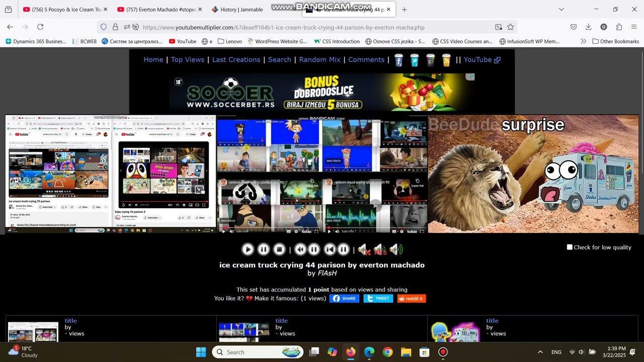644x362 pixels.
Task: Expand the list all tabs dropdown
Action: [561, 10]
